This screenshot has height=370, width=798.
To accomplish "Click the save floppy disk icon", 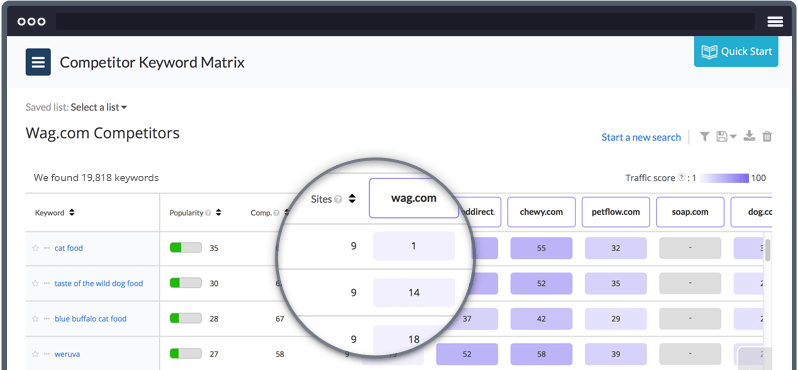I will click(722, 136).
